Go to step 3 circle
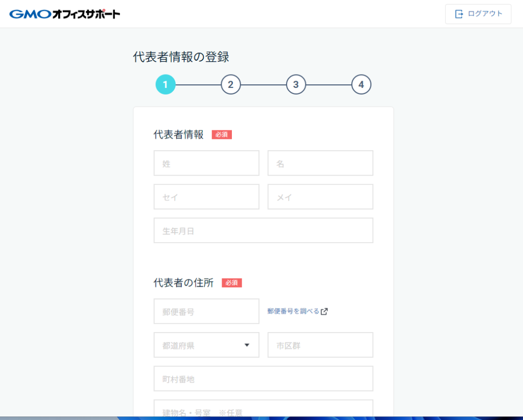Image resolution: width=523 pixels, height=420 pixels. pyautogui.click(x=296, y=85)
